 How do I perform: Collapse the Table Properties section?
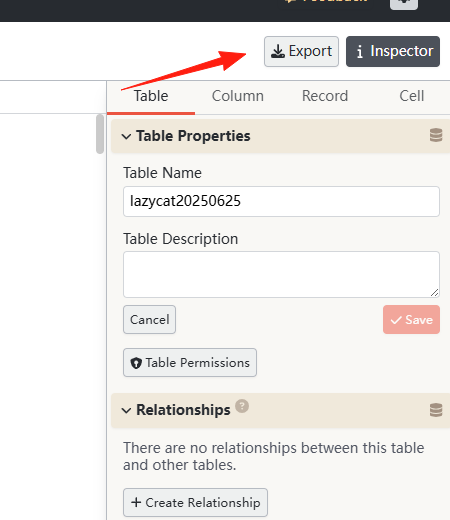point(126,136)
